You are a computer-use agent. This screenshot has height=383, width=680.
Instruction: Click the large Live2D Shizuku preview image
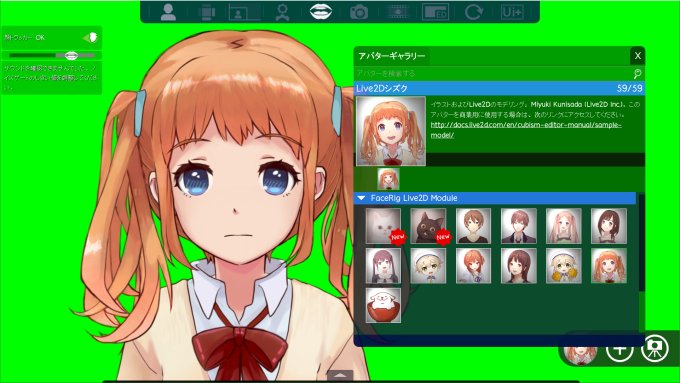[391, 131]
